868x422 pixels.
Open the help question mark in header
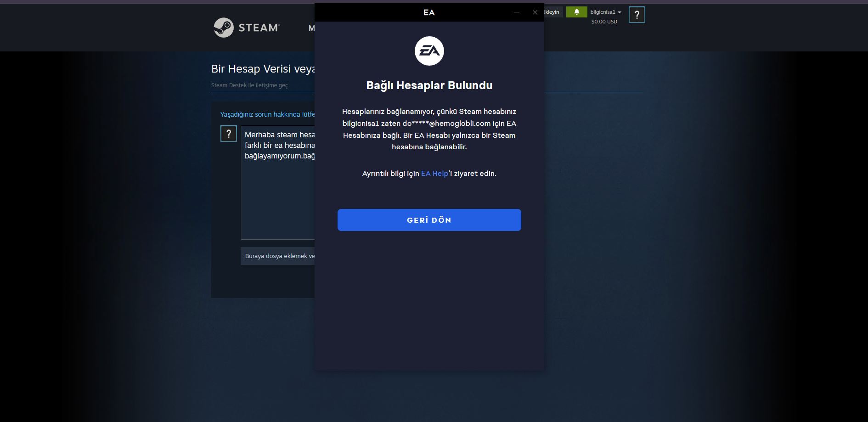pyautogui.click(x=637, y=15)
